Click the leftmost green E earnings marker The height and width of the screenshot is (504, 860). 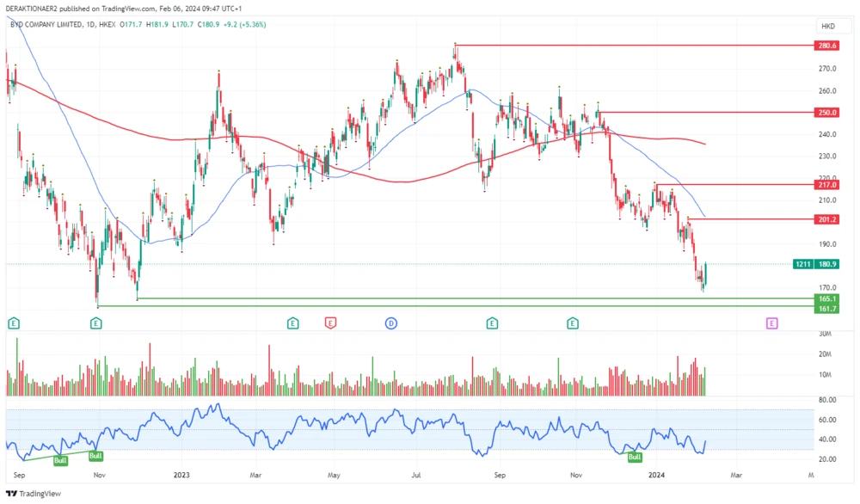tap(14, 323)
